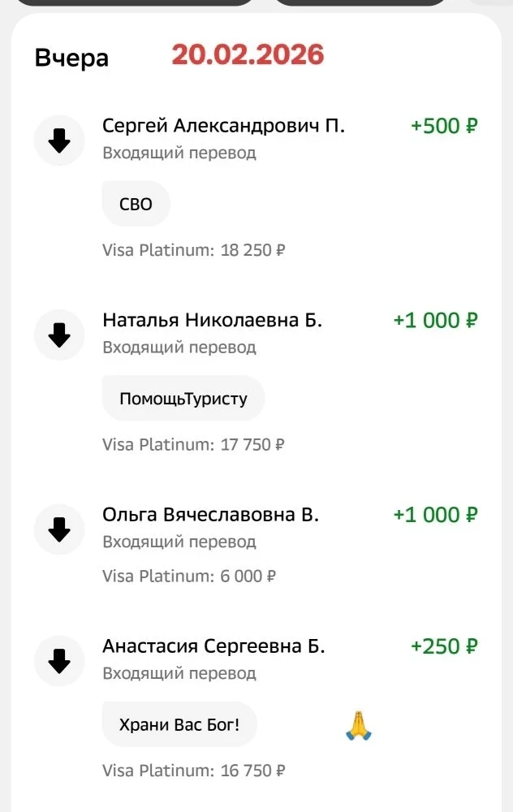Tap the Visa Platinum: 6 000 ₽ balance line
Image resolution: width=513 pixels, height=812 pixels.
point(188,577)
